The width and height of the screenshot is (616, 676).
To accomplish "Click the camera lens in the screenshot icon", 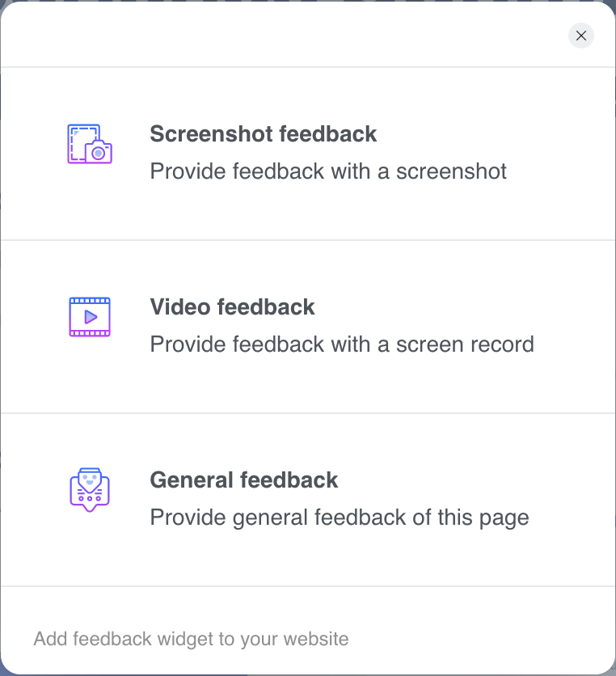I will point(99,153).
